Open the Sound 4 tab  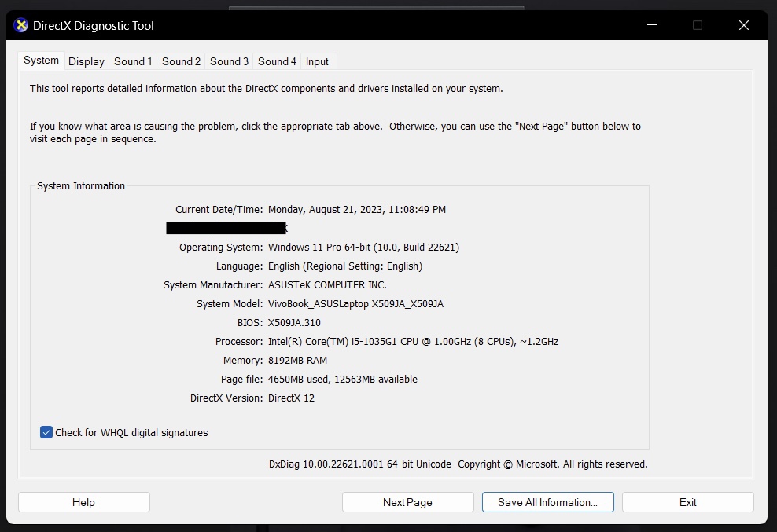pos(277,61)
